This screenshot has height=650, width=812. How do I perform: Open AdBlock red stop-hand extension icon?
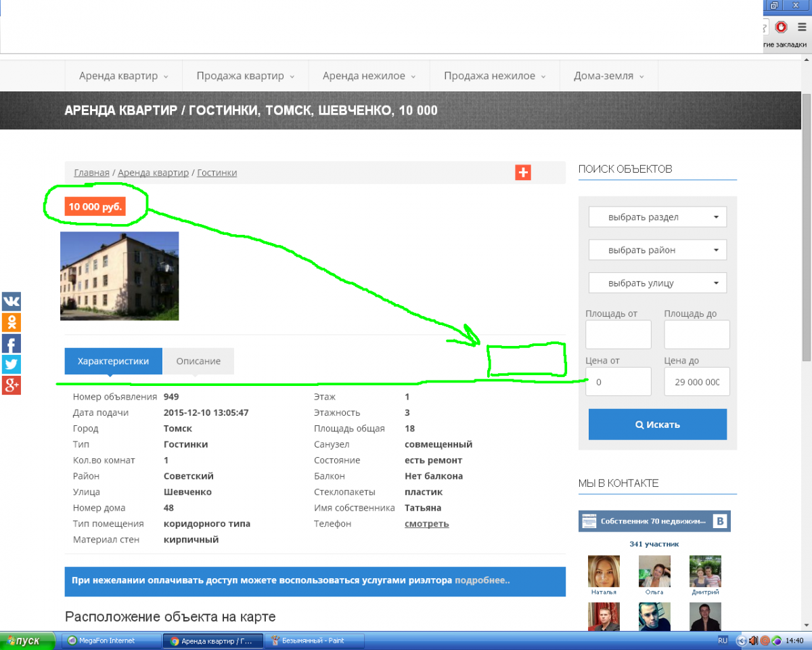coord(781,27)
